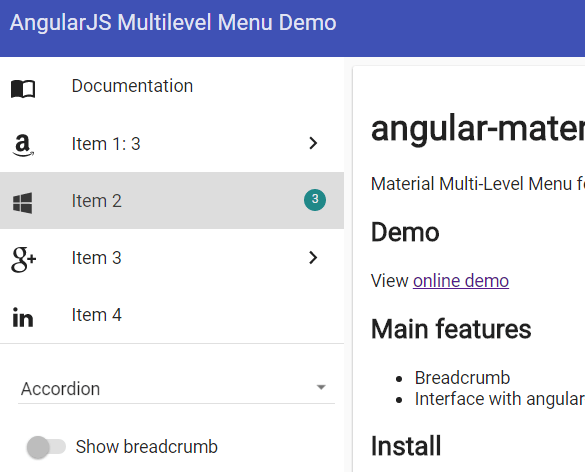585x472 pixels.
Task: Click the Material Multi-Level Menu description line
Action: pos(478,184)
